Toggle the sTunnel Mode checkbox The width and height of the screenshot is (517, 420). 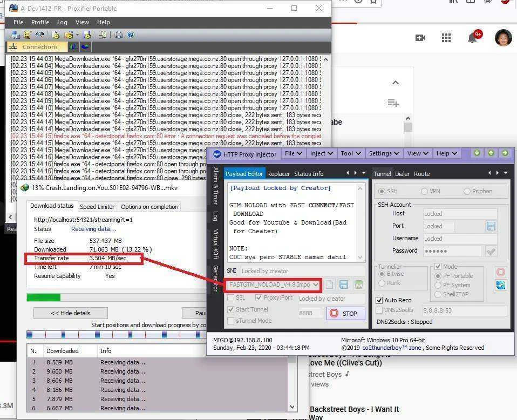click(231, 321)
